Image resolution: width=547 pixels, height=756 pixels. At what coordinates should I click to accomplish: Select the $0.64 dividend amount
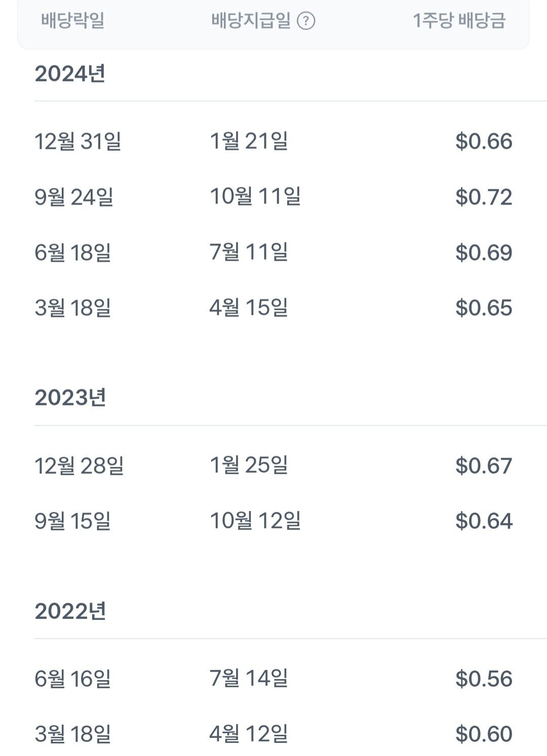[484, 521]
